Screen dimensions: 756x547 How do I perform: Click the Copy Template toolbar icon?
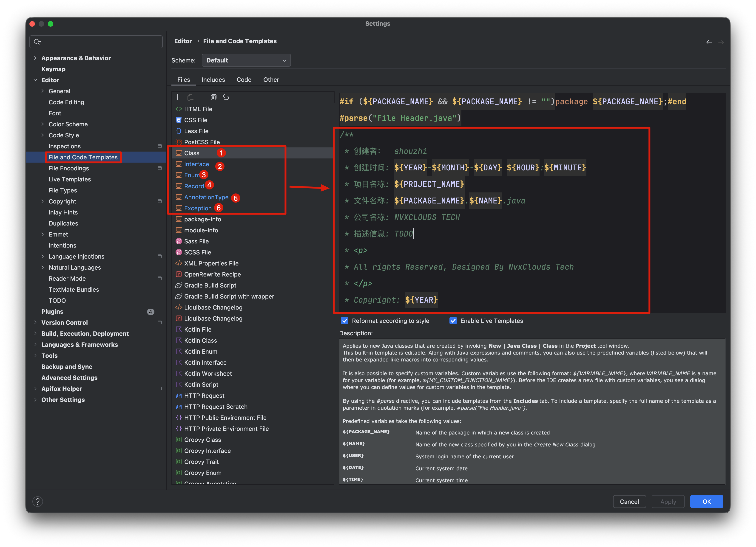(x=214, y=97)
